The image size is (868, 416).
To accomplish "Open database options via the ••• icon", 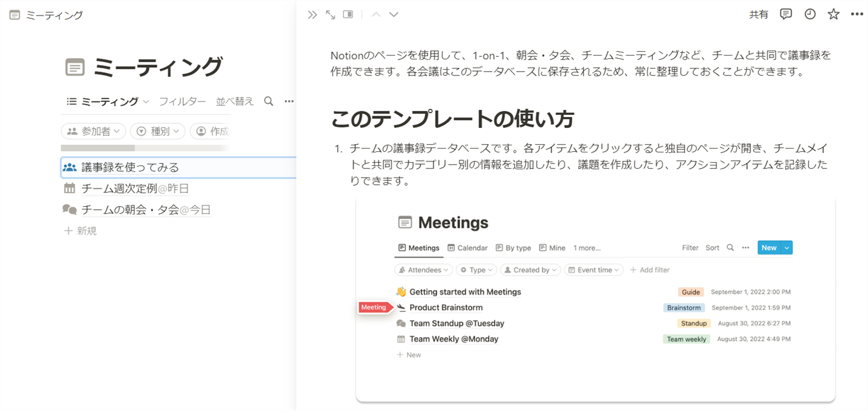I will point(289,101).
